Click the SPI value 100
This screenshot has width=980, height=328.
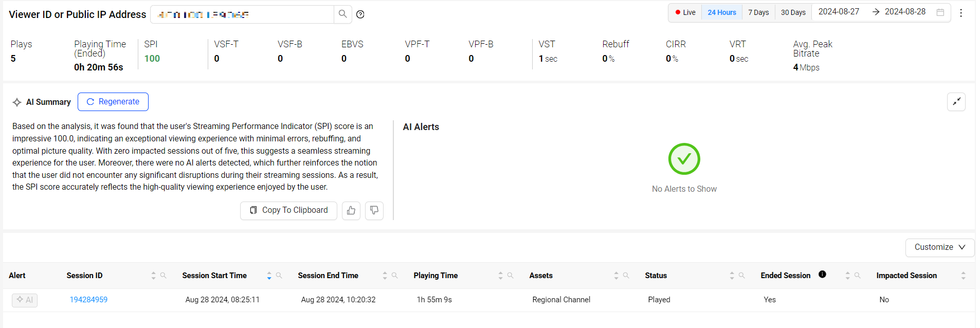point(152,59)
